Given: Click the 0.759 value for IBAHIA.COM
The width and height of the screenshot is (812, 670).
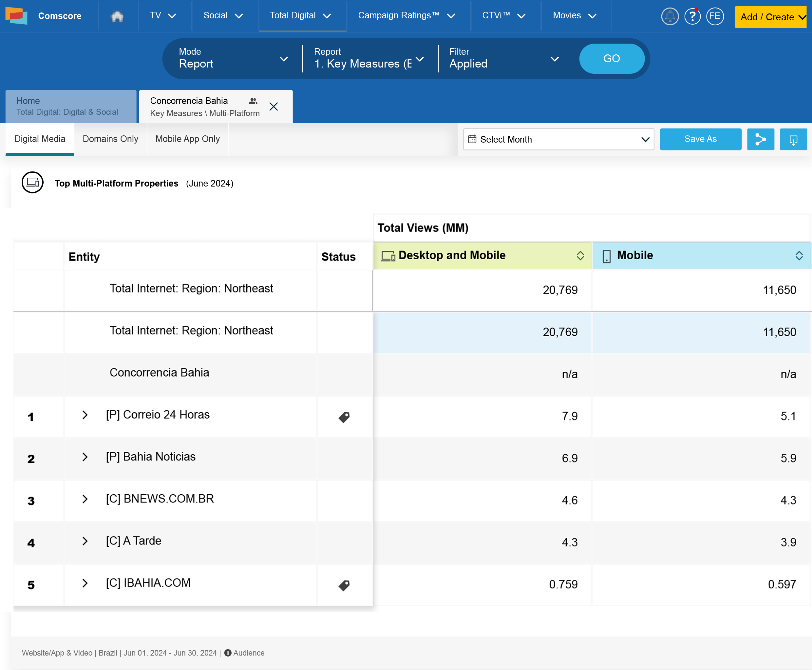Looking at the screenshot, I should point(563,585).
